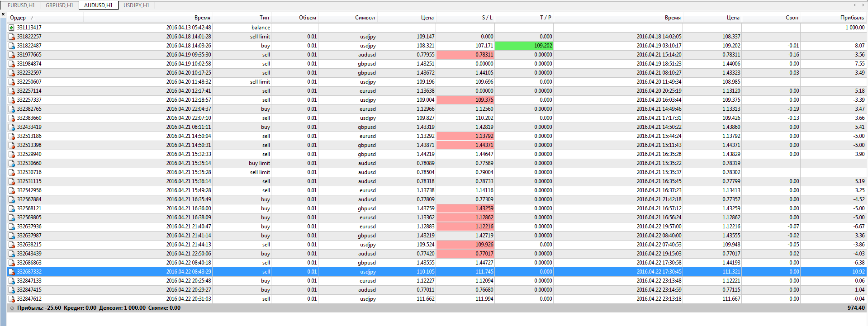Click the order icon beside 331977665

12,55
